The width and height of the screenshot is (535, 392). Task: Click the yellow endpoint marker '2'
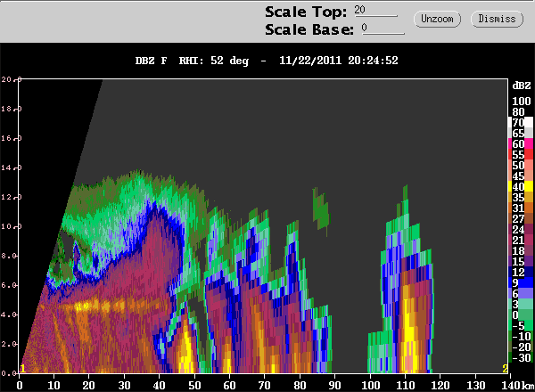coord(505,369)
